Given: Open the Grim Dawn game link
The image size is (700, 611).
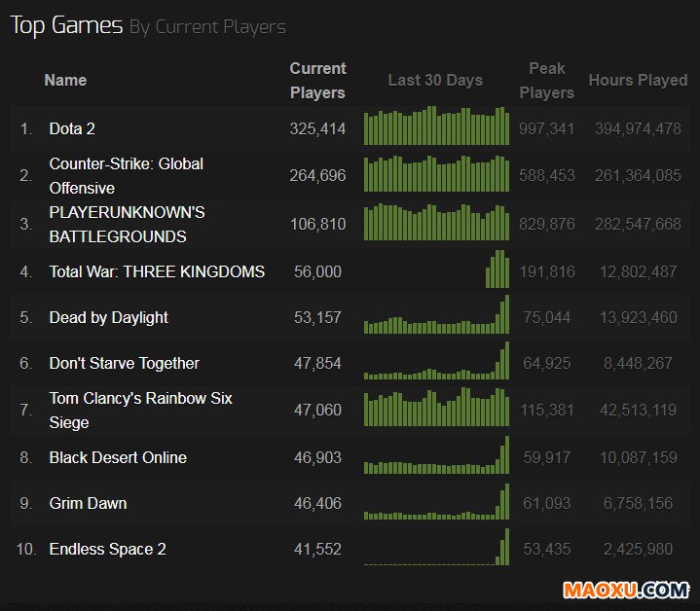Looking at the screenshot, I should (88, 503).
